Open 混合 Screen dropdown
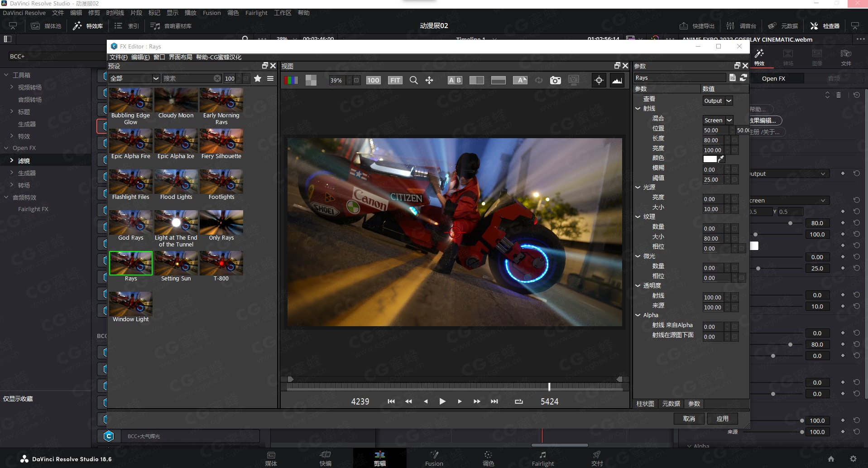Screen dimensions: 868x468 pyautogui.click(x=718, y=120)
